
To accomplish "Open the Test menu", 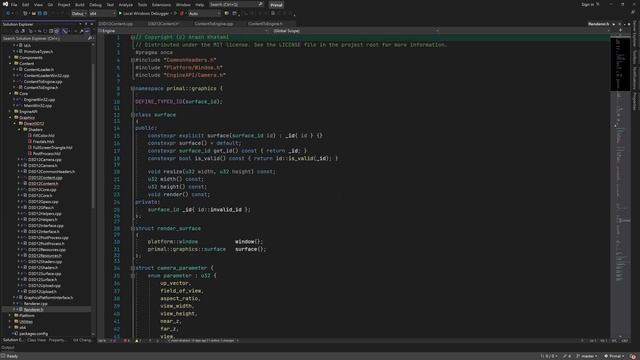I will point(110,5).
